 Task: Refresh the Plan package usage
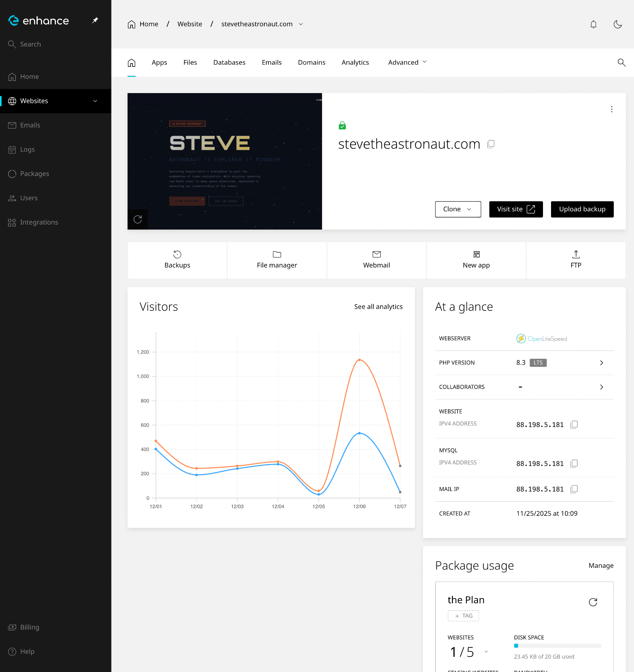[x=593, y=602]
